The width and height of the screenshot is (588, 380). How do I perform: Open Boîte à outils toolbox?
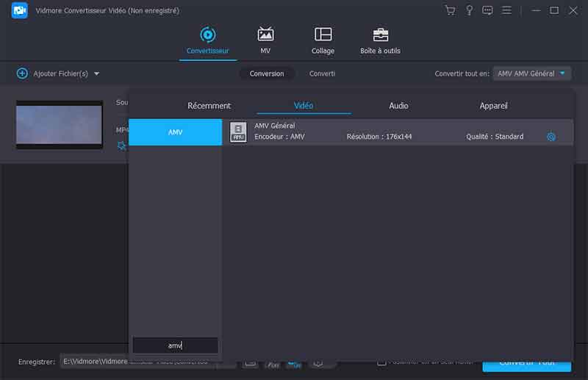pyautogui.click(x=380, y=41)
